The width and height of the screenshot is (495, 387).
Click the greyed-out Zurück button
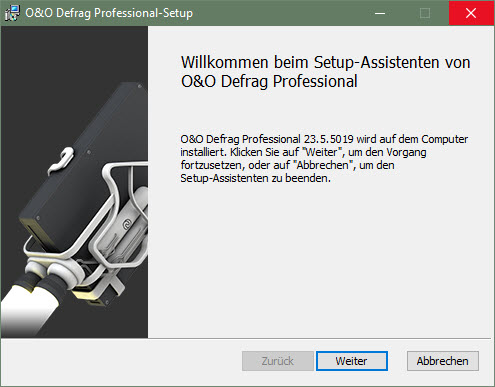click(x=278, y=361)
